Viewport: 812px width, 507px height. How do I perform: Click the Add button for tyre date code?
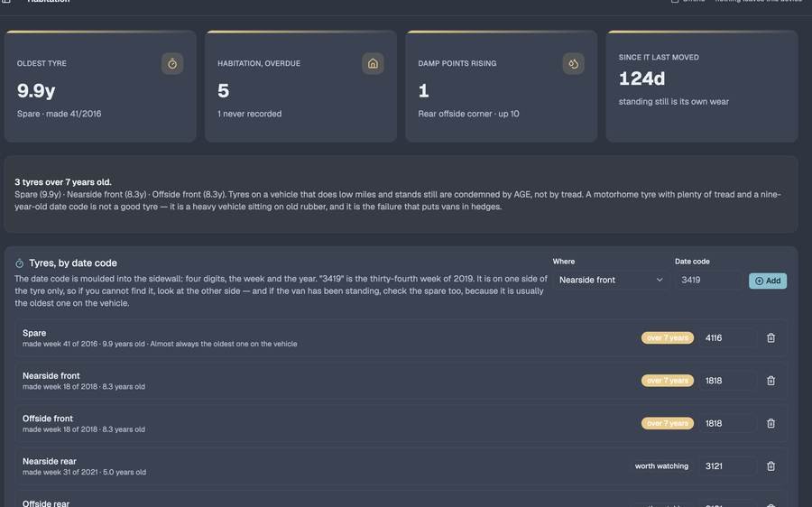pyautogui.click(x=768, y=281)
